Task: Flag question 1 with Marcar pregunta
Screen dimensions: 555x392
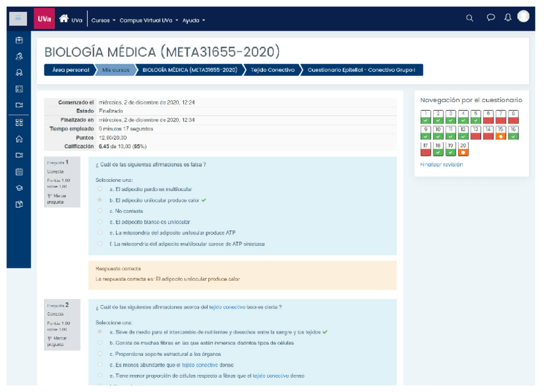Action: pos(56,198)
